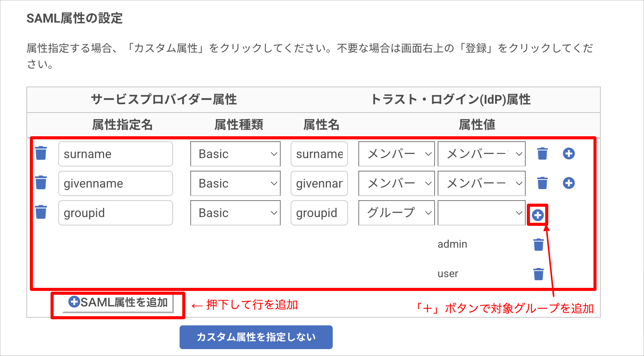Add an IdP value with the givenname row plus icon
Image resolution: width=644 pixels, height=356 pixels.
click(569, 183)
